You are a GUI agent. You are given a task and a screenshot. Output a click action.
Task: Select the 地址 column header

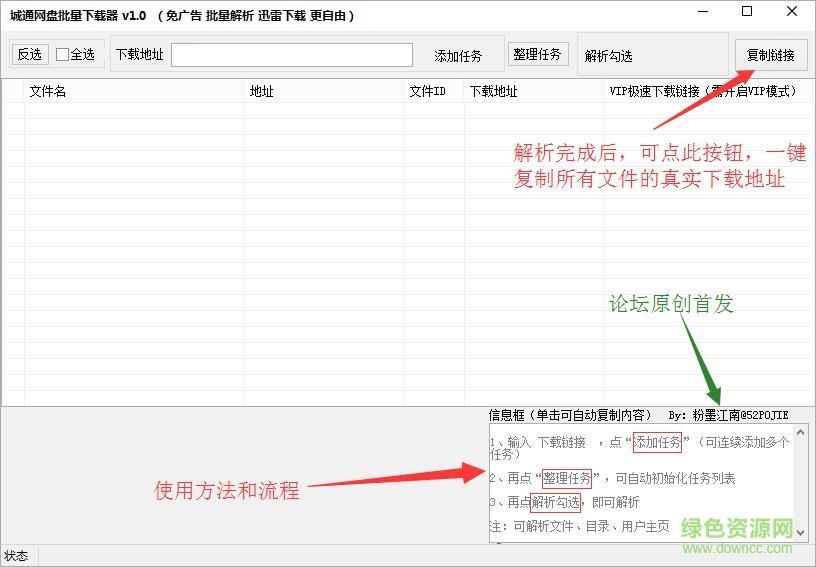pyautogui.click(x=324, y=91)
